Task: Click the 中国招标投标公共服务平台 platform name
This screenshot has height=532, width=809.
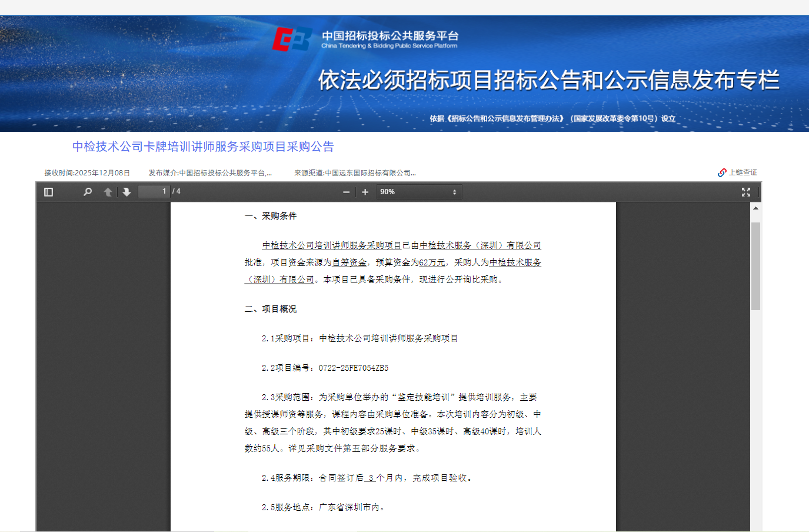Action: tap(389, 36)
